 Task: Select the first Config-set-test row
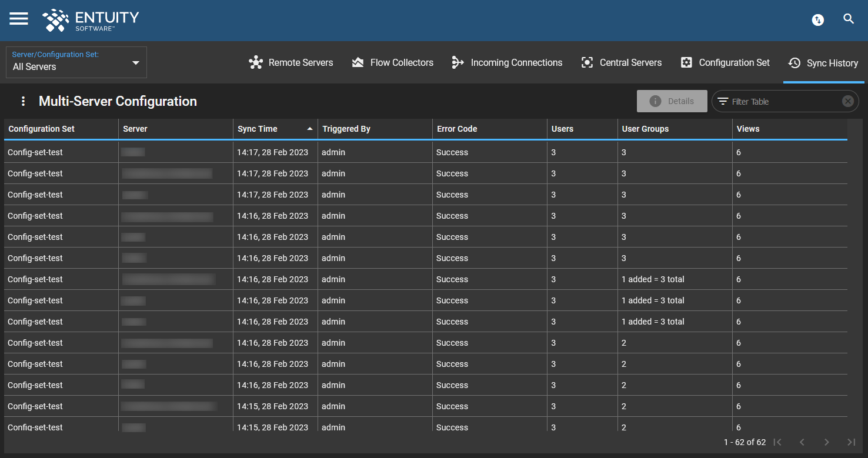point(426,152)
